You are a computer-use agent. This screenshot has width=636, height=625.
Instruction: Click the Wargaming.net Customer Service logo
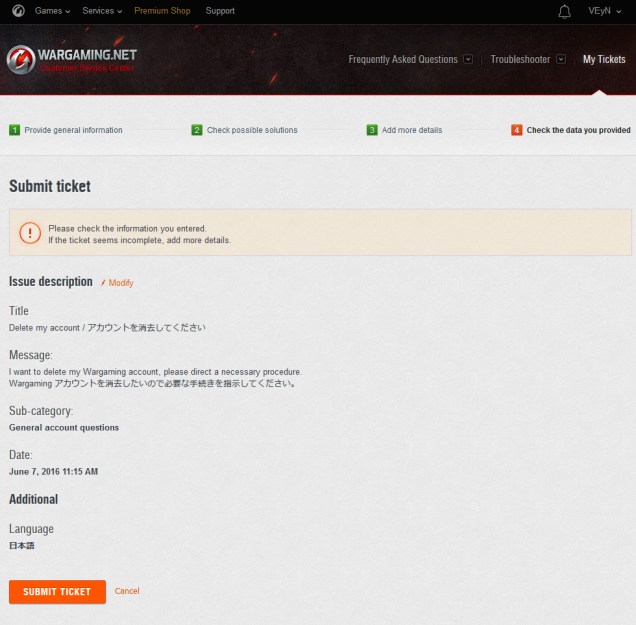(x=71, y=59)
